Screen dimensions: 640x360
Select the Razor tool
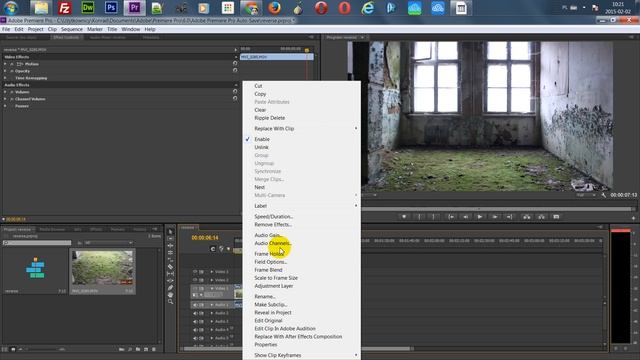tap(170, 267)
